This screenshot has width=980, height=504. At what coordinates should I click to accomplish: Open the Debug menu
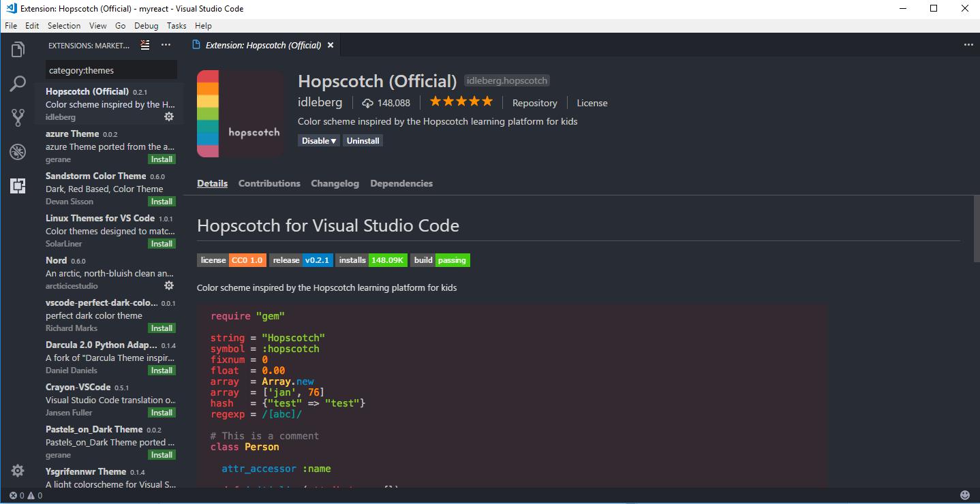(x=146, y=25)
